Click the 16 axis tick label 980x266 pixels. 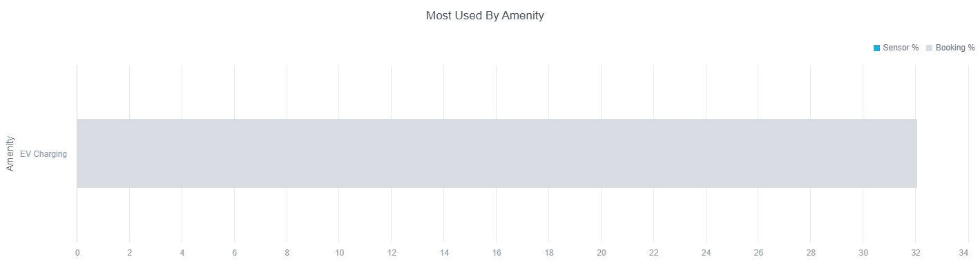pos(497,253)
